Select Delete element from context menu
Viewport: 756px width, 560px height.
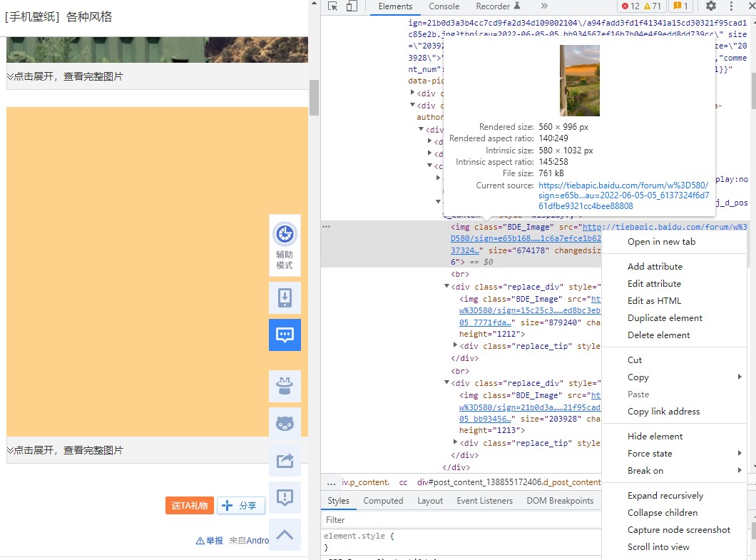658,335
